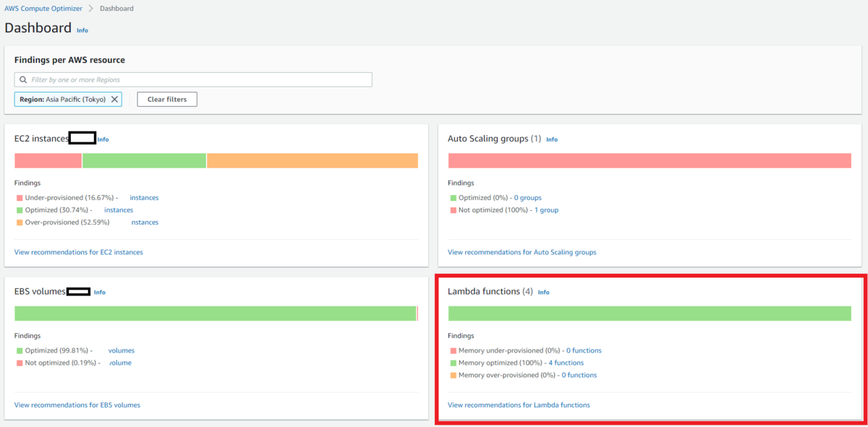The image size is (868, 427).
Task: Click the orange over-provisioned EC2 bar segment
Action: tap(312, 160)
